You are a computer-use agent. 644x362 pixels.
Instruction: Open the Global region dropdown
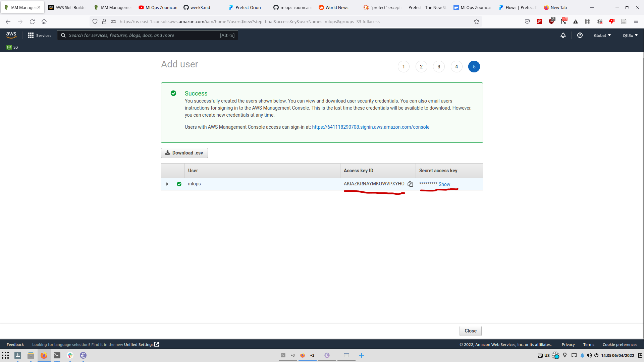602,35
